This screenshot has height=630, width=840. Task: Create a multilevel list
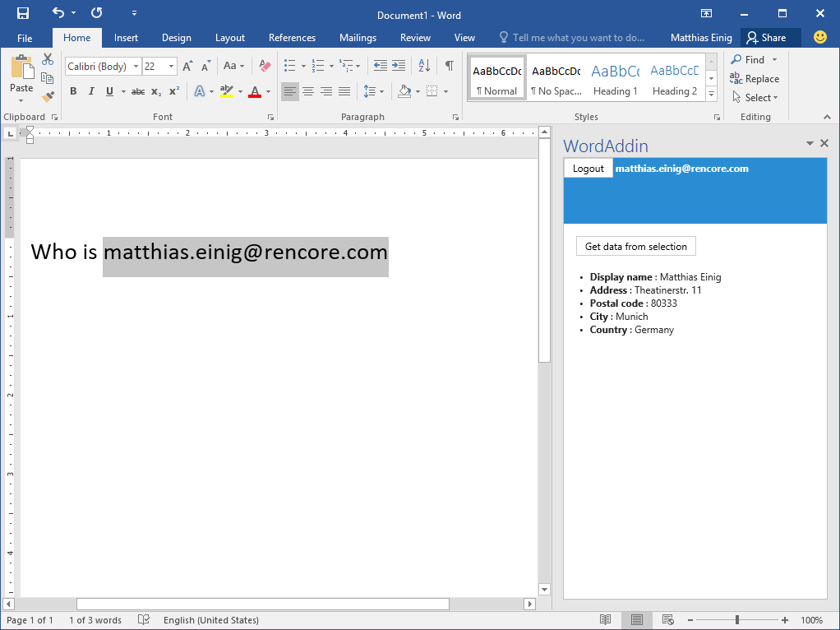coord(346,66)
